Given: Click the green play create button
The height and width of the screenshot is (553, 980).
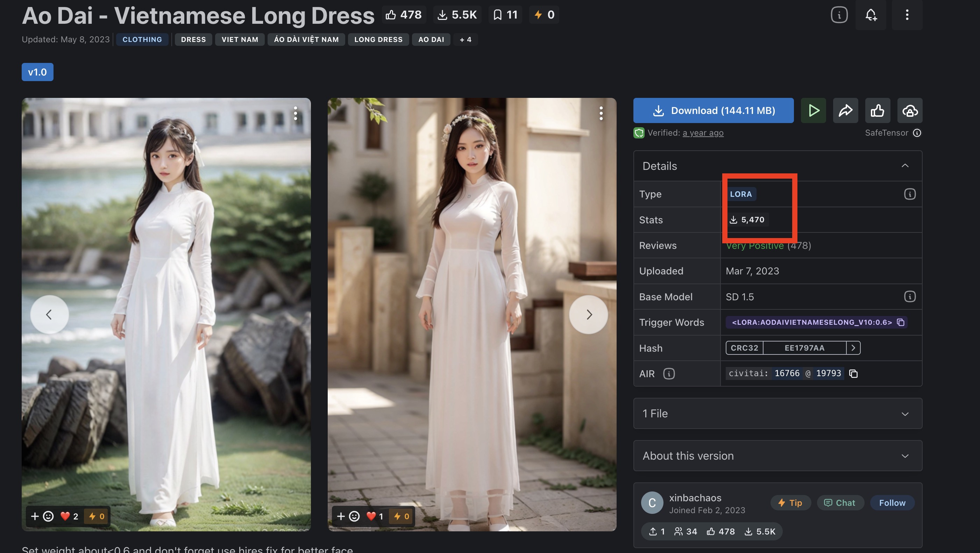Looking at the screenshot, I should [x=814, y=111].
